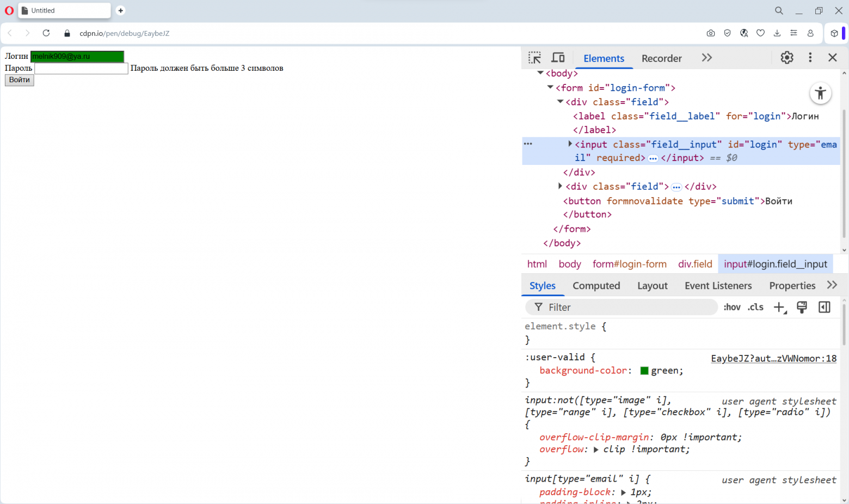Show more DevTools tabs after Recorder

tap(706, 58)
